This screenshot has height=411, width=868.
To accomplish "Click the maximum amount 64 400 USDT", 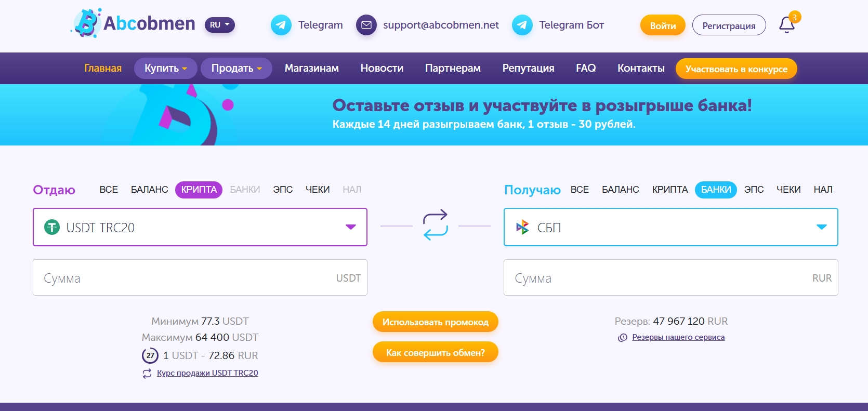I will [x=227, y=337].
